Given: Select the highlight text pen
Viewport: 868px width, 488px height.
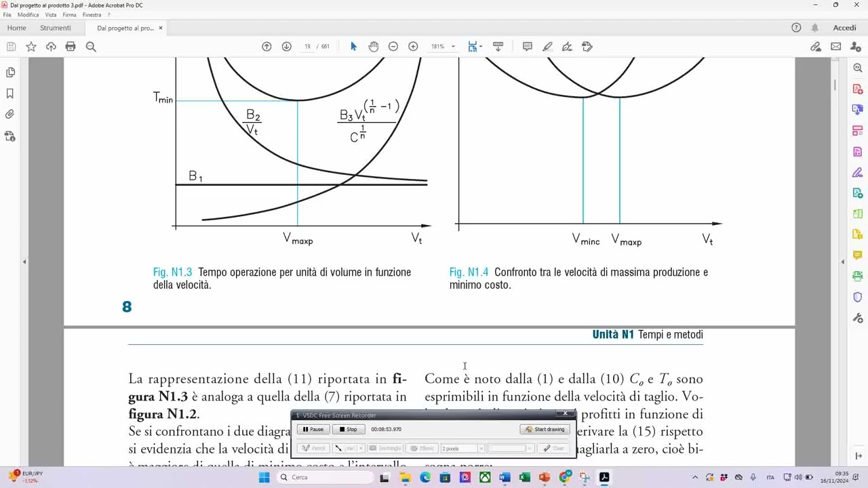Looking at the screenshot, I should pyautogui.click(x=547, y=47).
